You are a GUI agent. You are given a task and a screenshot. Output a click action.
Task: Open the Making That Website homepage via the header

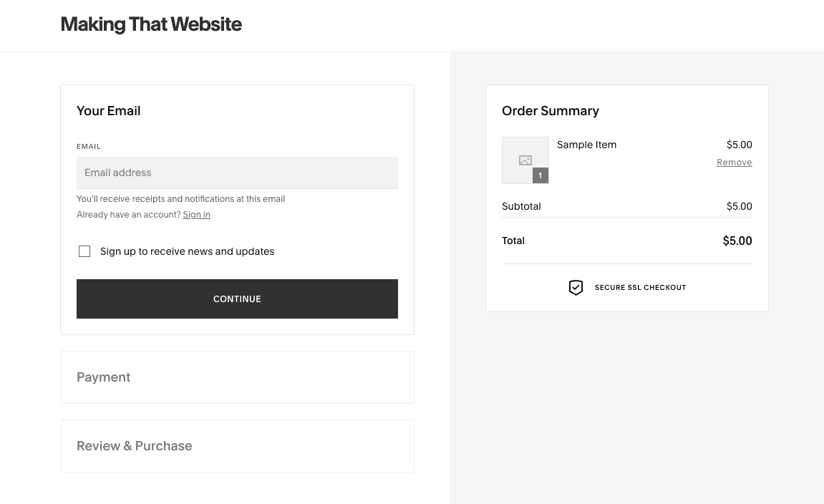click(151, 24)
